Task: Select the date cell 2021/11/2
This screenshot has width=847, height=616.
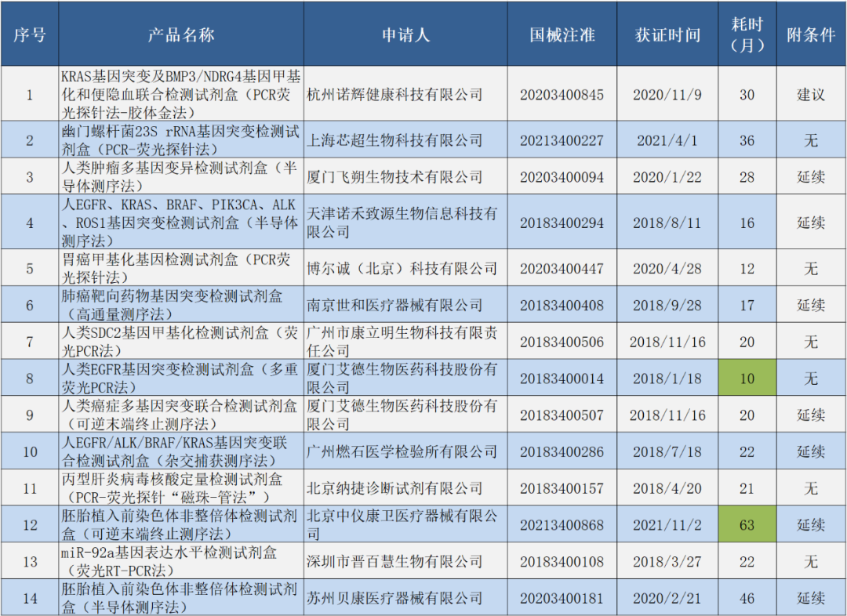Action: (x=667, y=525)
